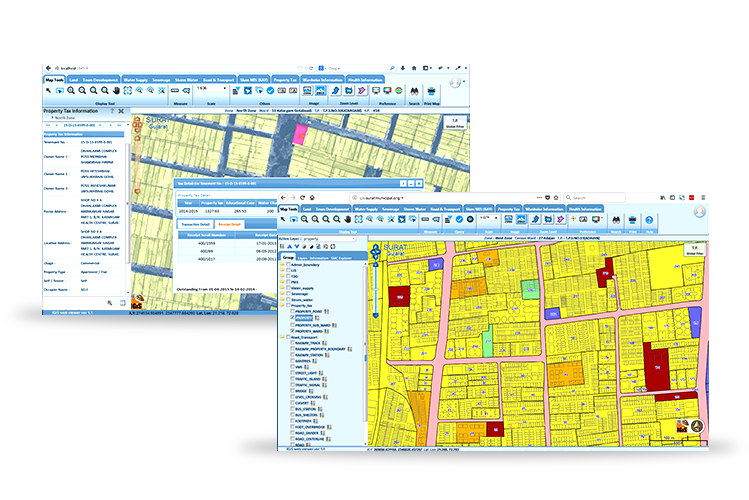
Task: Expand the Admin_boundary folder
Action: coord(282,264)
